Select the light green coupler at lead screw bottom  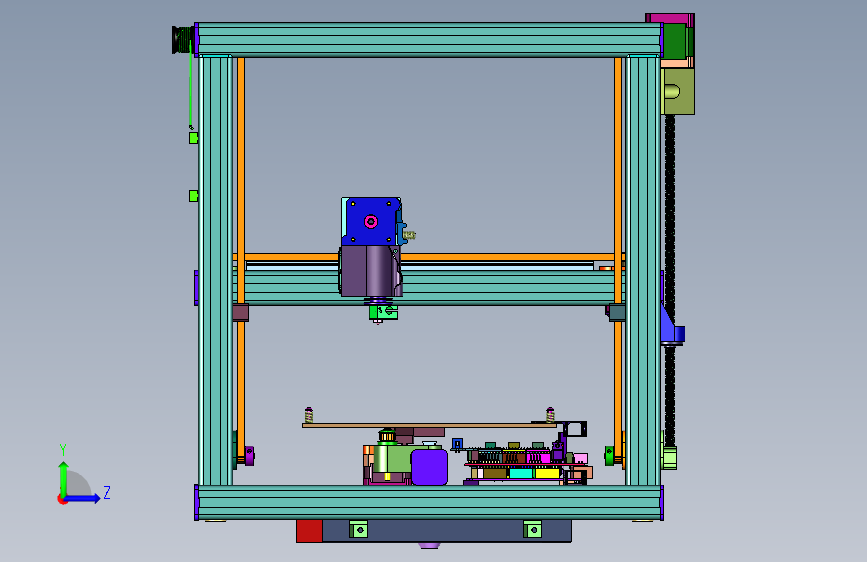pyautogui.click(x=670, y=459)
